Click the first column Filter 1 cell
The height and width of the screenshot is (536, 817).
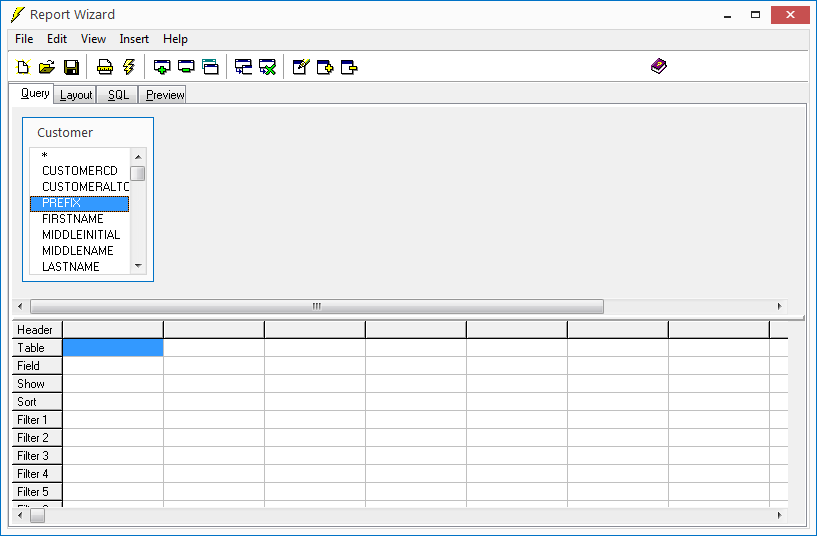click(x=113, y=420)
